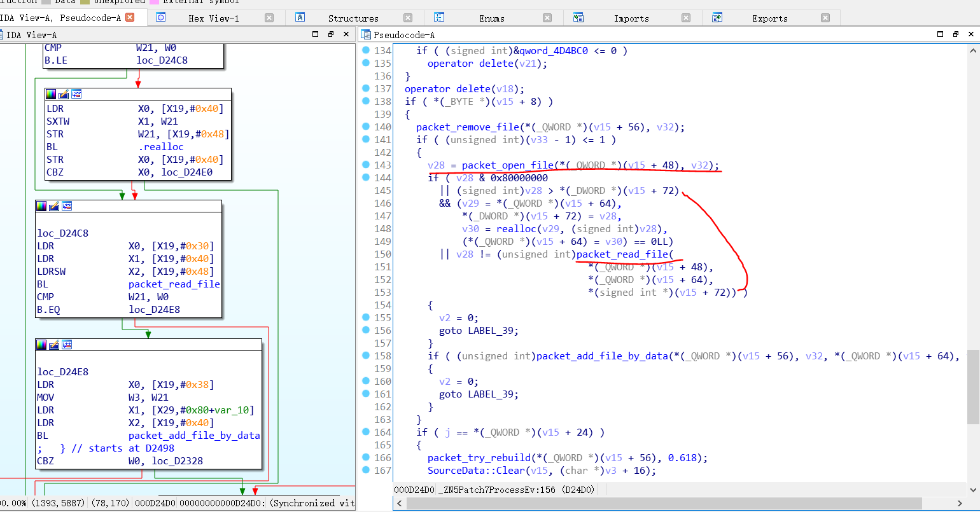Screen dimensions: 980x512
Task: Click the IDA View-A panel title icon
Action: (x=2, y=34)
